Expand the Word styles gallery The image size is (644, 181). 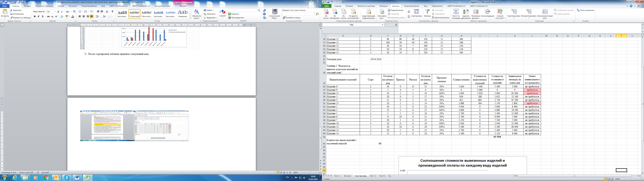click(x=190, y=17)
